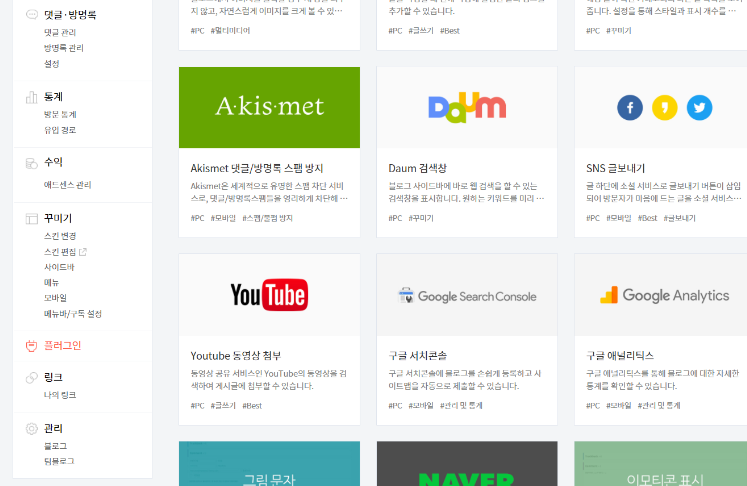
Task: Click the SNS 글보내기 plugin title
Action: [x=616, y=168]
